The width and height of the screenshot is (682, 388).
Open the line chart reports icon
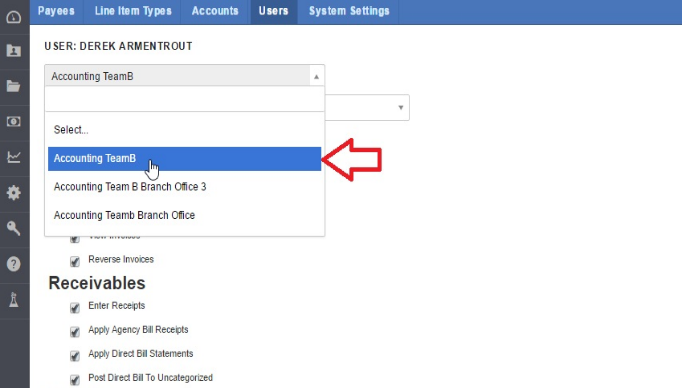tap(14, 157)
